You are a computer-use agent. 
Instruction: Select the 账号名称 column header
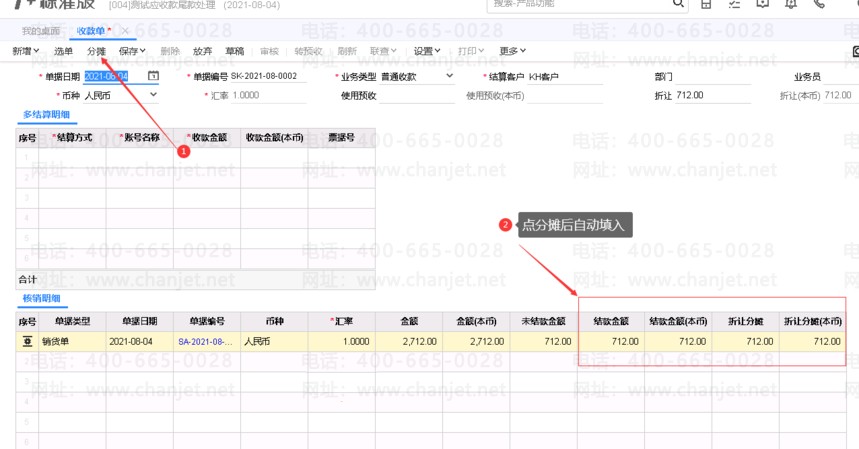coord(139,137)
